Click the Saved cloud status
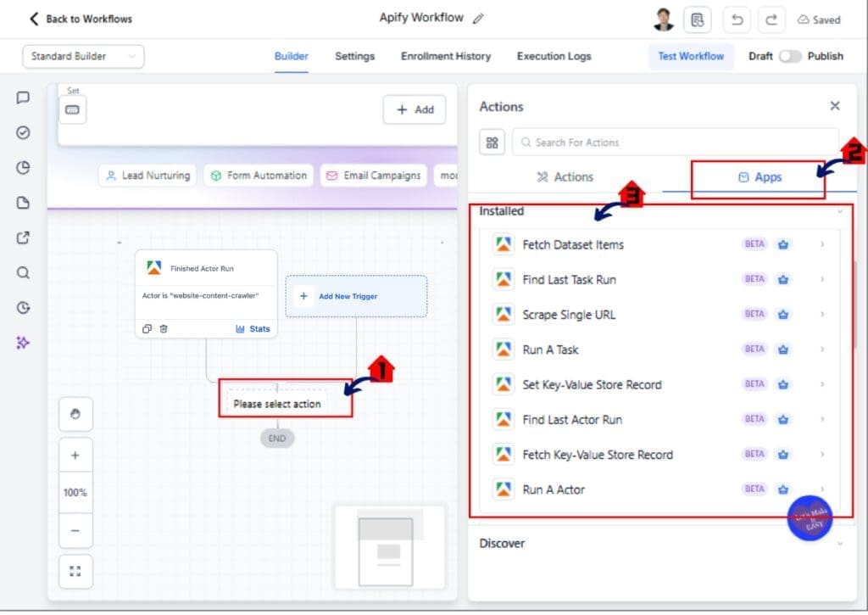Viewport: 868px width, 615px height. [x=819, y=20]
